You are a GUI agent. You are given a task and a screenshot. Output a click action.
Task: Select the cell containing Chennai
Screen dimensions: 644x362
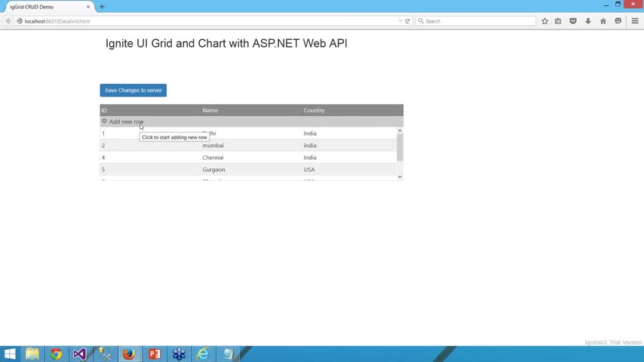click(251, 158)
